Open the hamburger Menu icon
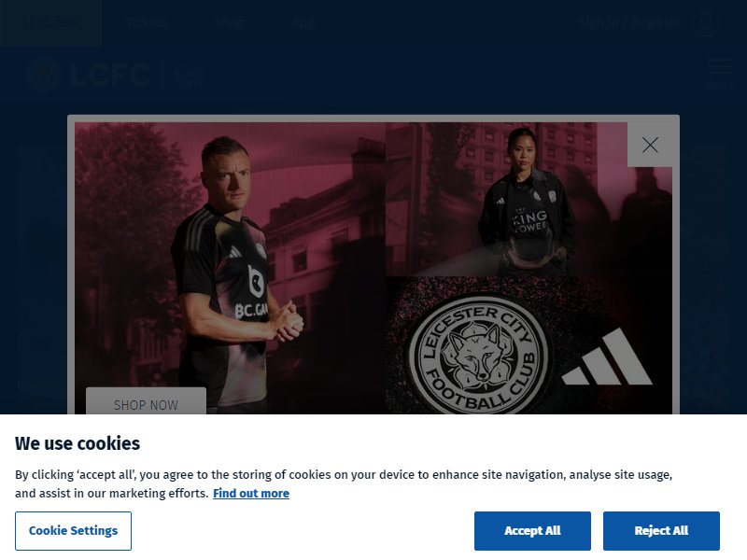Screen dimensions: 747x560 719,73
